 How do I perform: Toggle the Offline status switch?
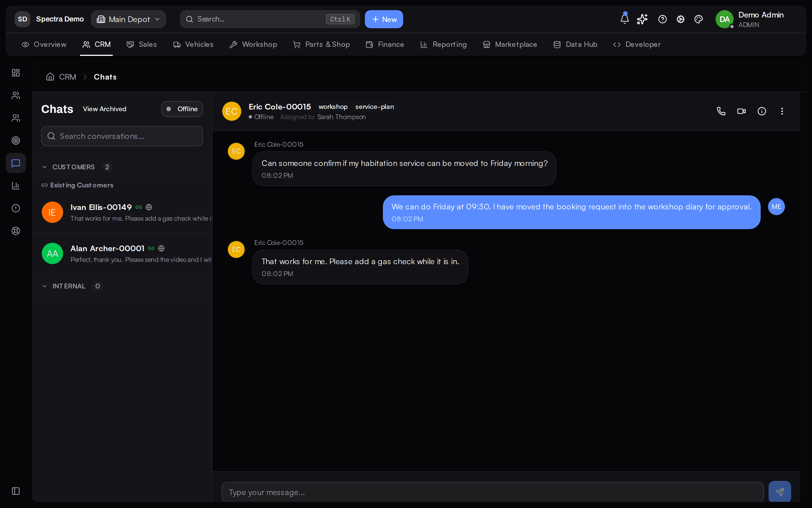coord(182,109)
